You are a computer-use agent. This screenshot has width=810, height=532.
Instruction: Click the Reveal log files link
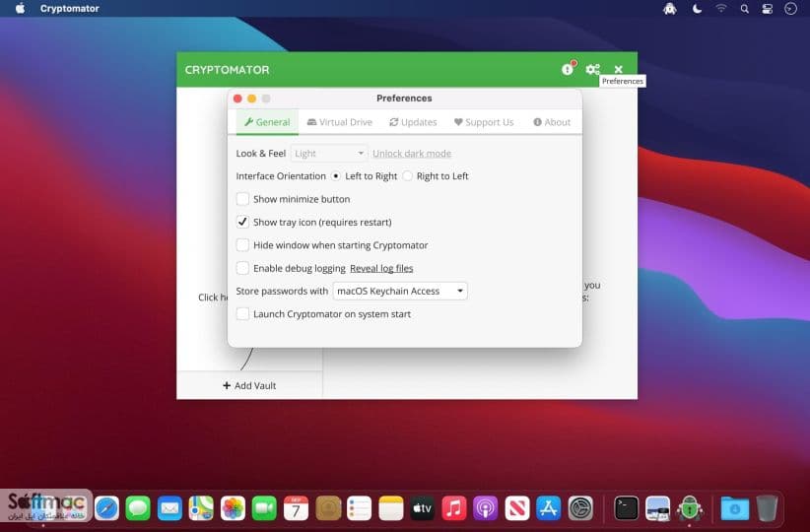click(381, 268)
